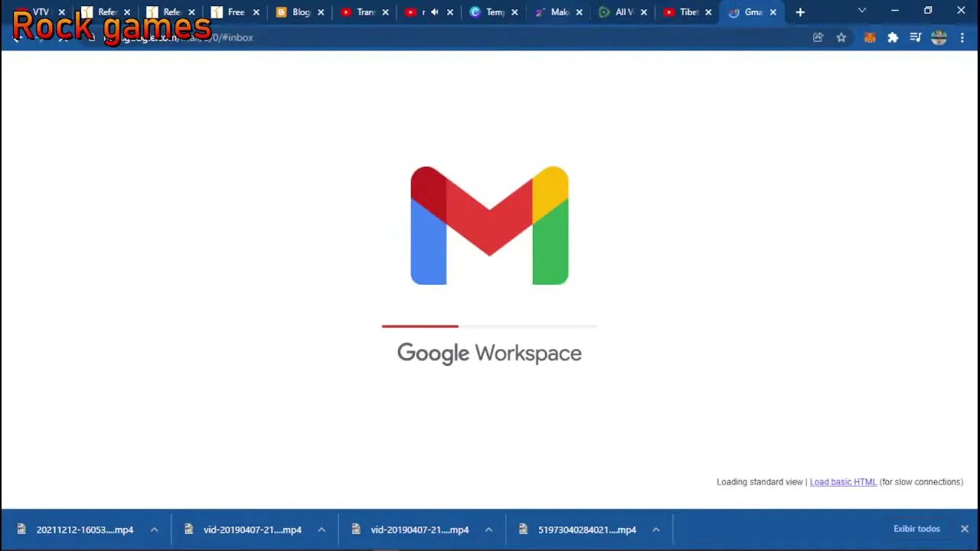
Task: Click Exibir todos to show all downloads
Action: [916, 529]
